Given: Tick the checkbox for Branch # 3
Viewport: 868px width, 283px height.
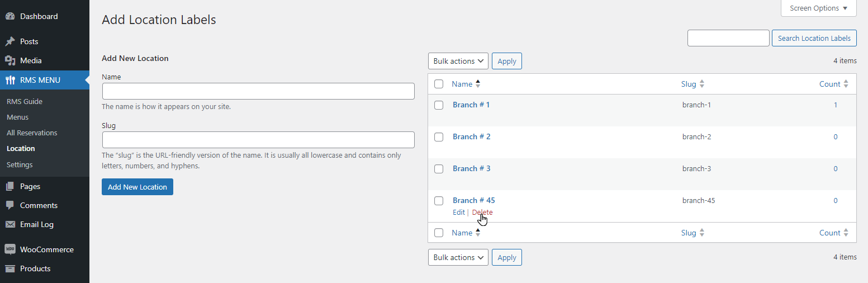Looking at the screenshot, I should click(x=439, y=169).
